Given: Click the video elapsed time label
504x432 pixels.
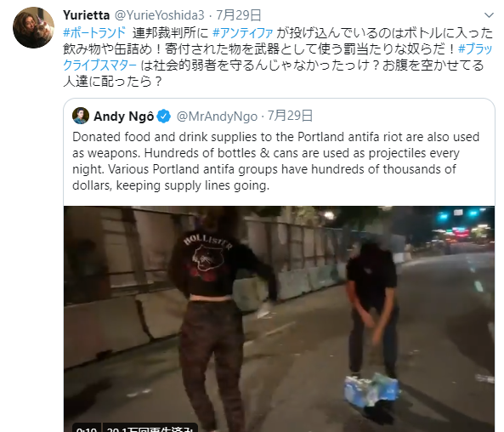Looking at the screenshot, I should pyautogui.click(x=87, y=429).
